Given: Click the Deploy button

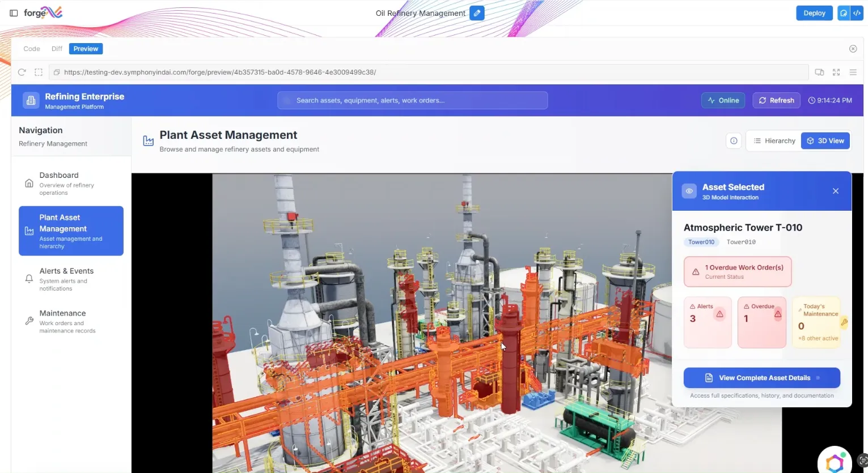Looking at the screenshot, I should 814,13.
